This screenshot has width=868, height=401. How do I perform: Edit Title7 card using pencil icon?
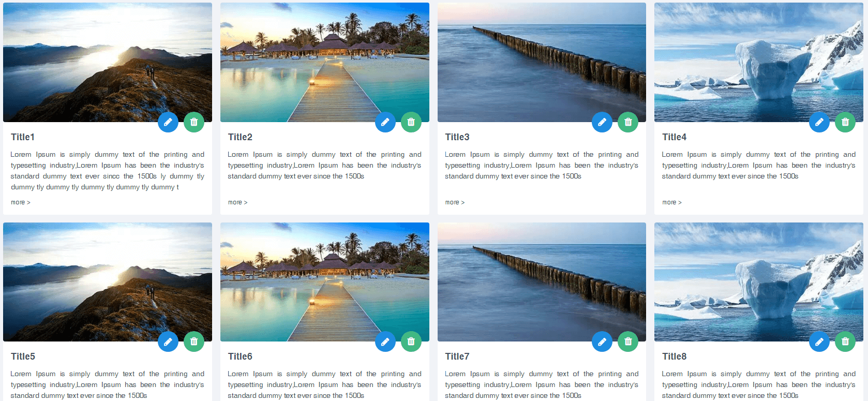coord(602,341)
